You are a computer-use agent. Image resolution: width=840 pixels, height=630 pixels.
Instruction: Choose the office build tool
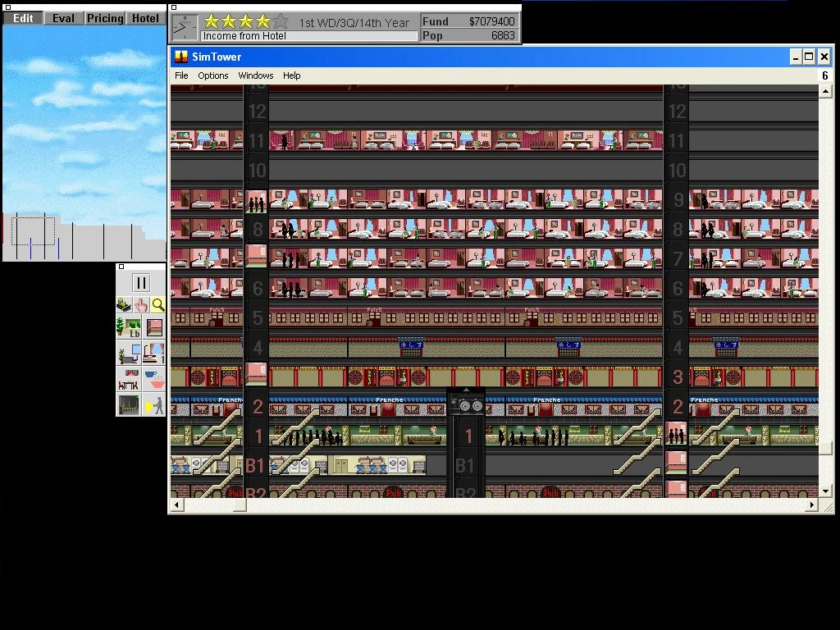click(129, 353)
